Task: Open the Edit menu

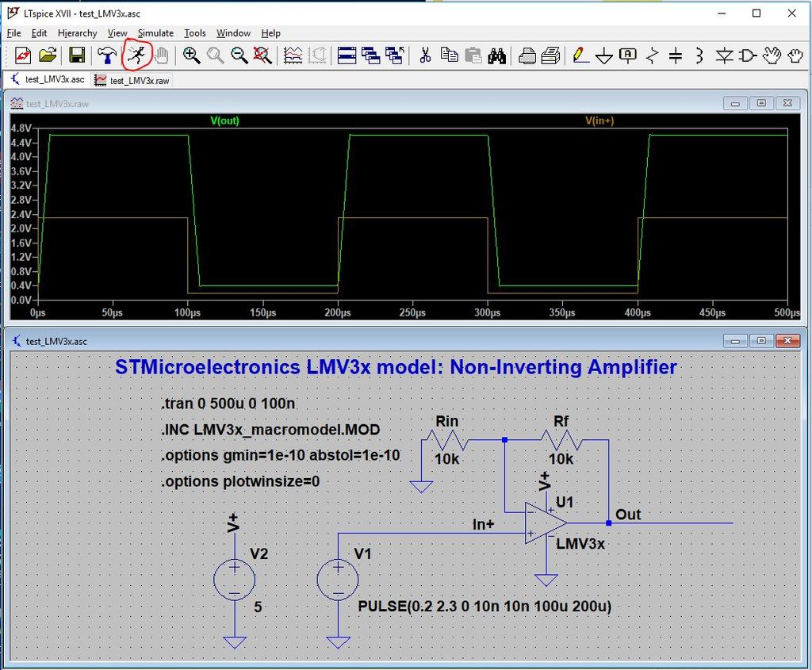Action: coord(39,33)
